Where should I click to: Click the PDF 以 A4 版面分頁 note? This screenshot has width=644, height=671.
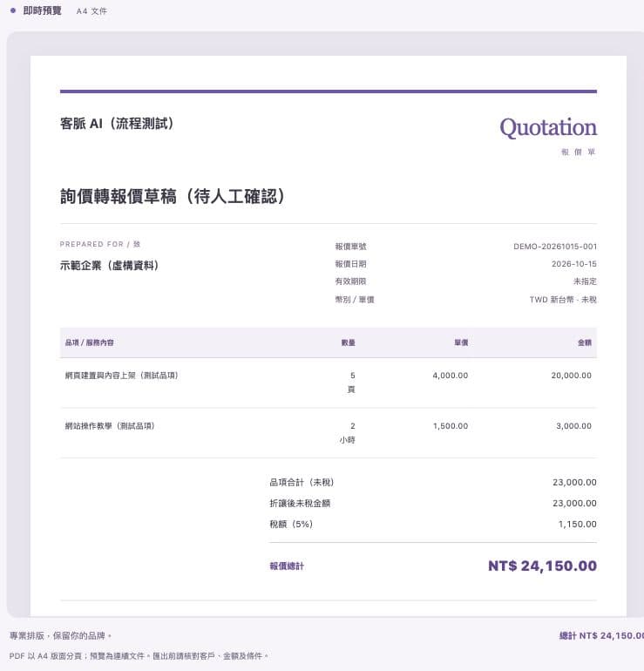(x=139, y=655)
